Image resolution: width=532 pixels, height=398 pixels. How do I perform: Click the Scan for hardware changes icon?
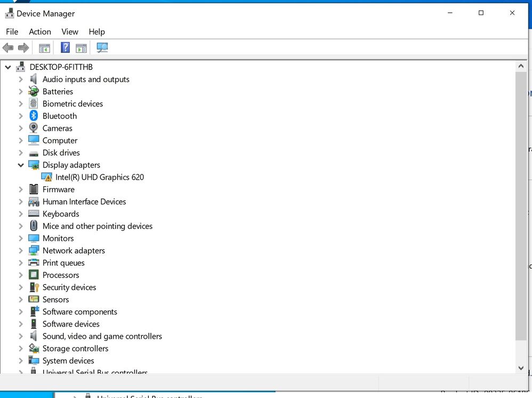[102, 47]
